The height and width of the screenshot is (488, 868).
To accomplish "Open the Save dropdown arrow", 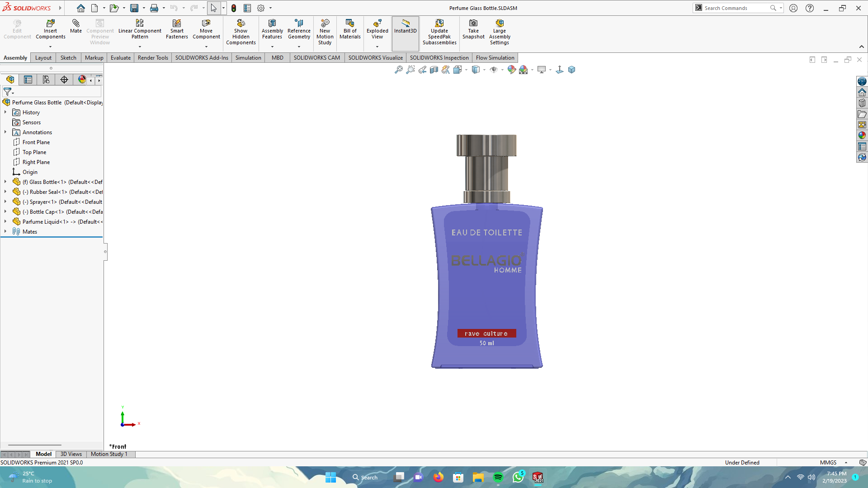I will click(144, 8).
